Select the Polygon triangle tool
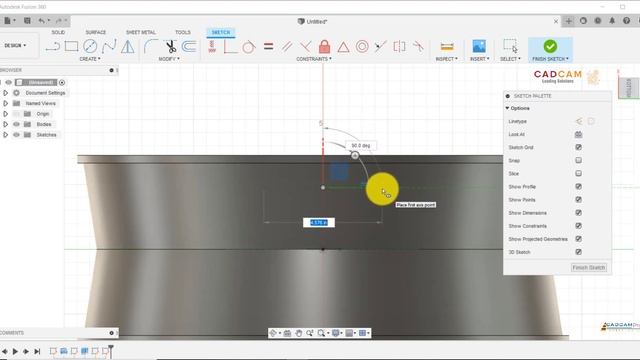Viewport: 640px width, 360px height. click(128, 47)
